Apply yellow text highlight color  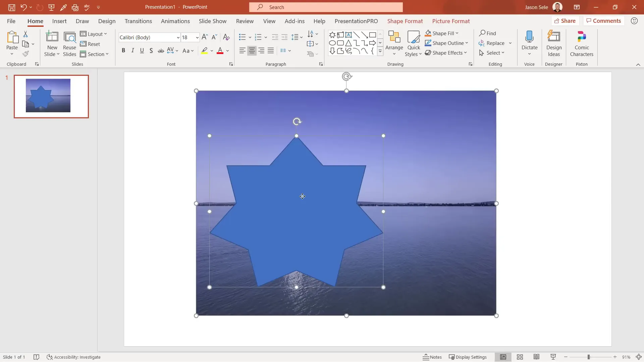(204, 51)
